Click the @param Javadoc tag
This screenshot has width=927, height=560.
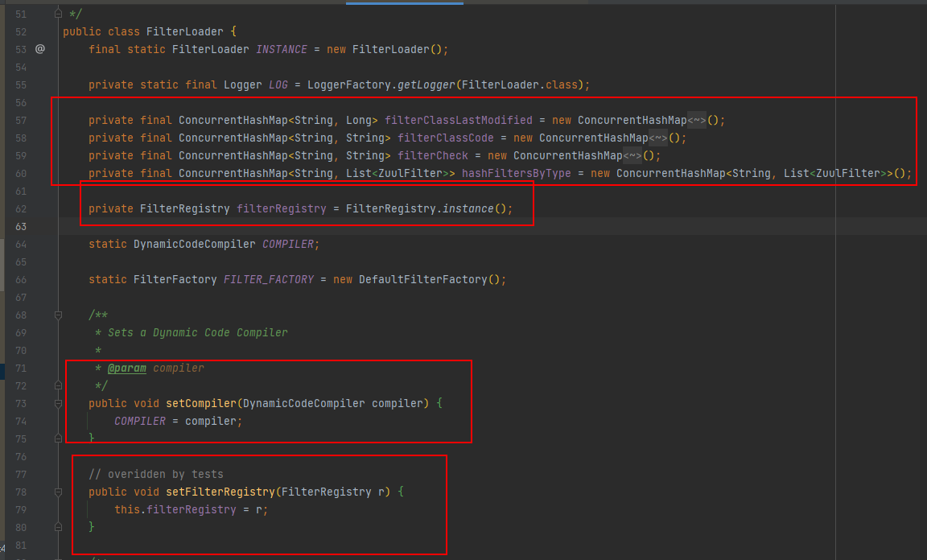(126, 369)
